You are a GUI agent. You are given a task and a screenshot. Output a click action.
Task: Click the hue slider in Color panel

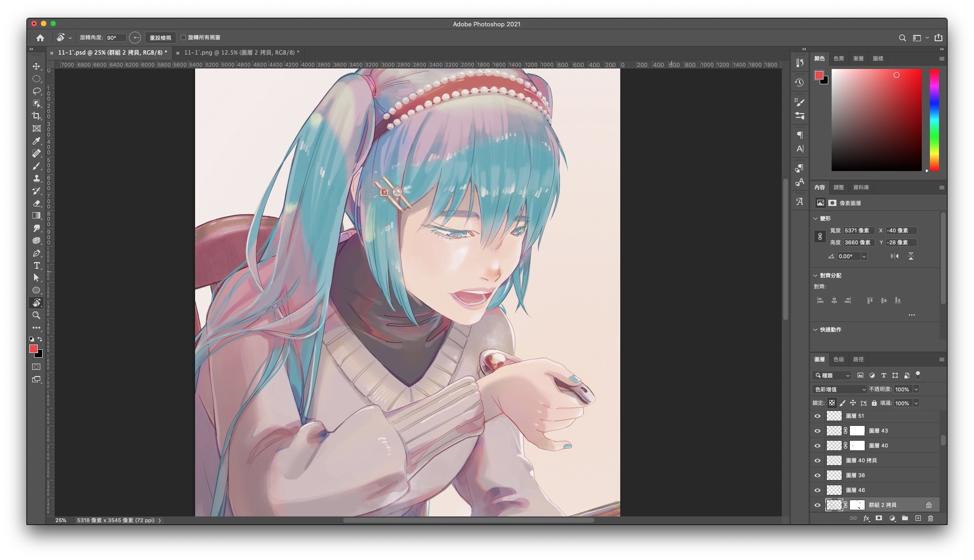point(934,120)
